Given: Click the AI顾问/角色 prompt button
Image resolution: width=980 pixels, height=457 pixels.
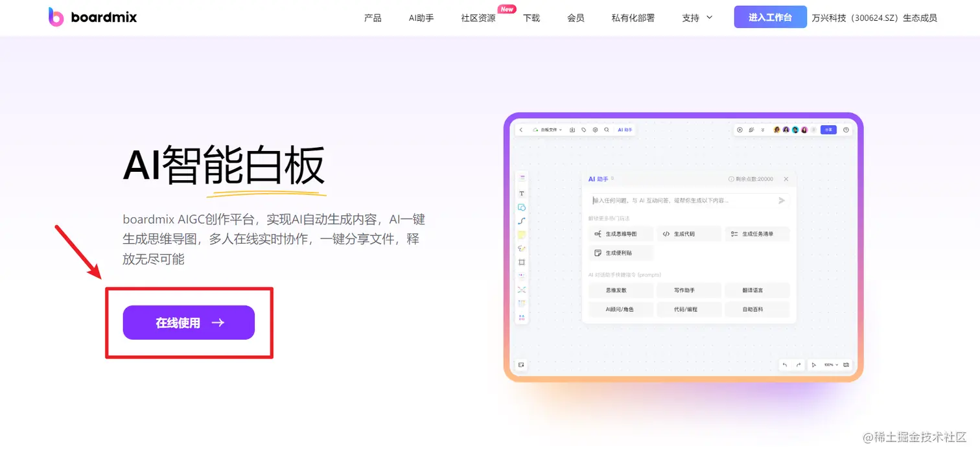Looking at the screenshot, I should tap(621, 309).
